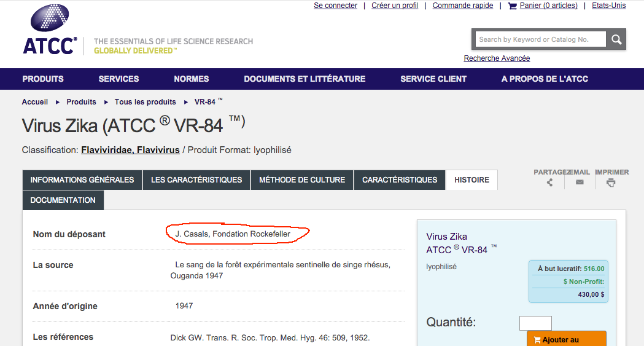Click the Les références label
The width and height of the screenshot is (644, 346).
(x=63, y=337)
